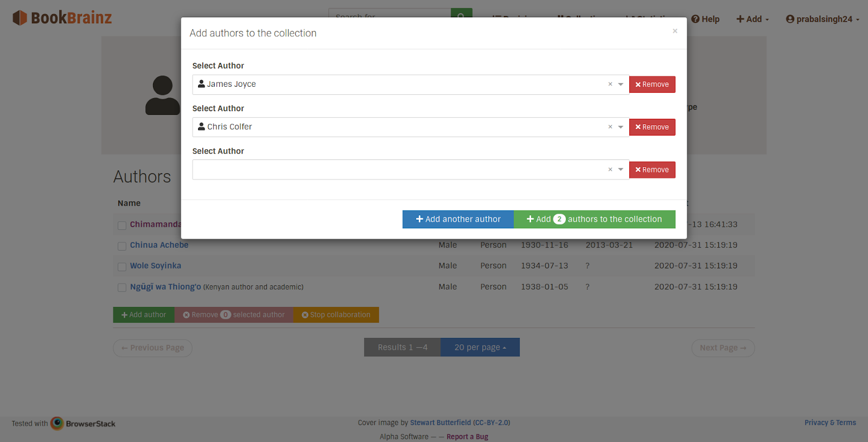
Task: Toggle checkbox for Ngũgĩ wa Thiong'o
Action: (122, 287)
